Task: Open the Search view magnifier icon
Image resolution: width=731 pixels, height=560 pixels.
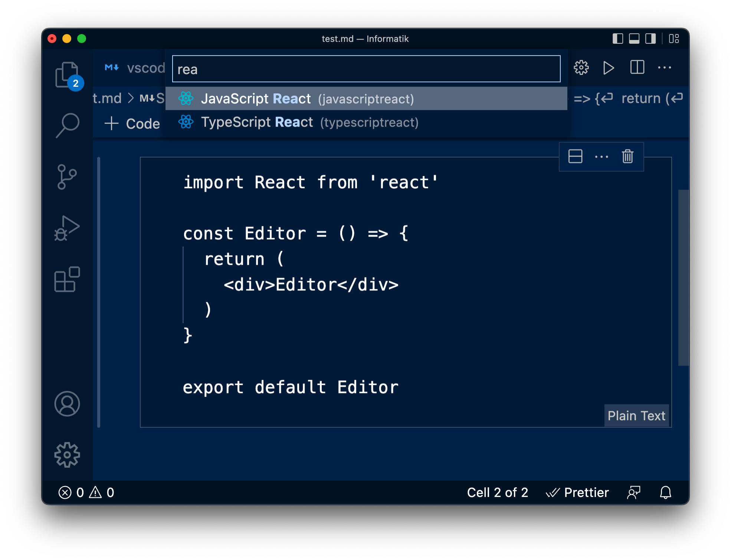Action: point(67,125)
